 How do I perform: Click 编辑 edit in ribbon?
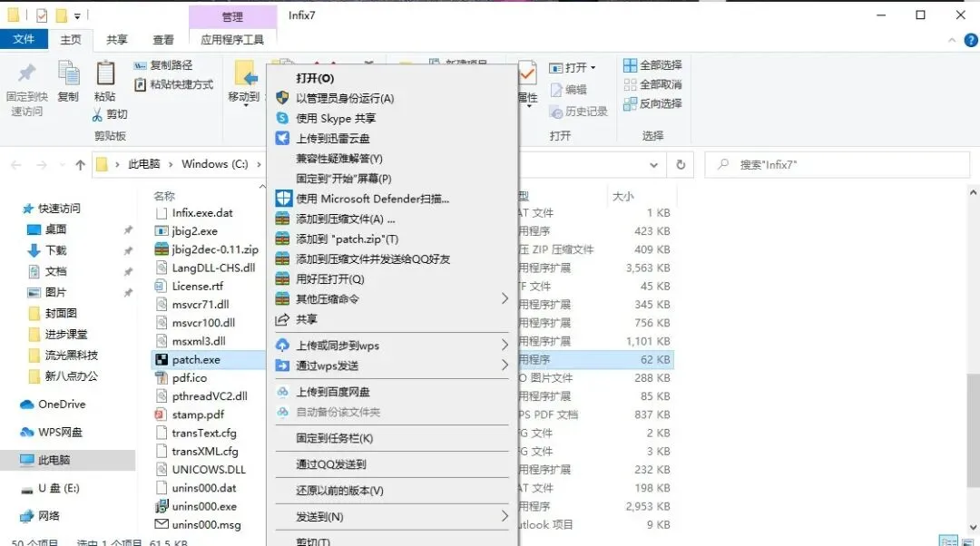pos(568,90)
